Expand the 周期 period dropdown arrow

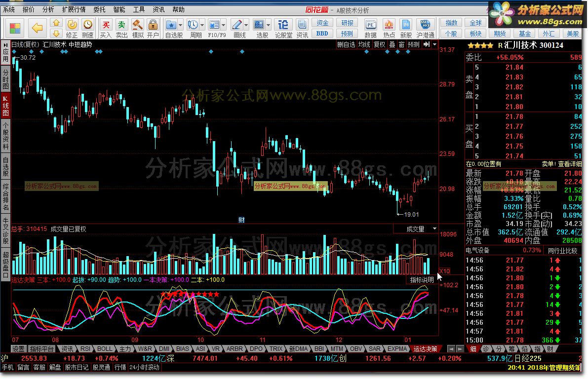click(x=202, y=25)
